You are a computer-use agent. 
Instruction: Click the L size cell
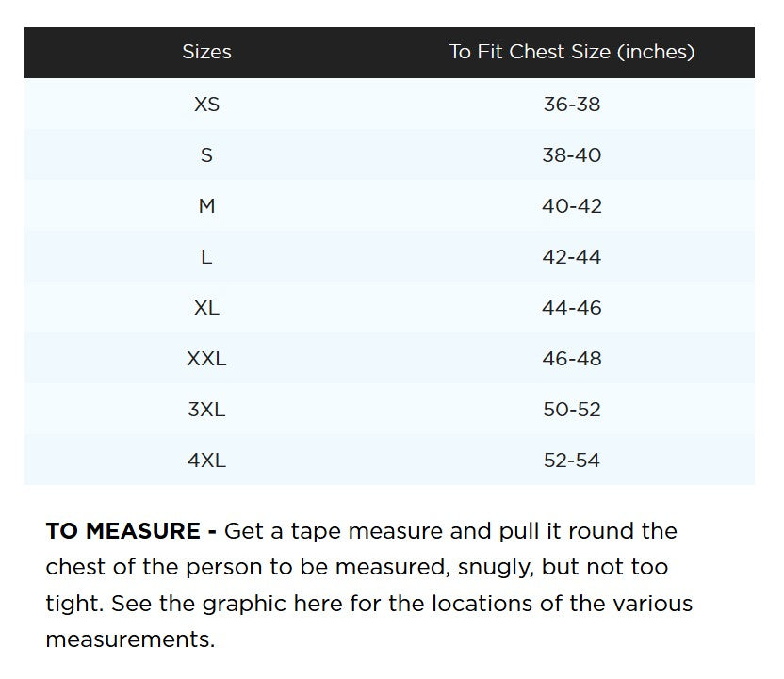[x=206, y=256]
